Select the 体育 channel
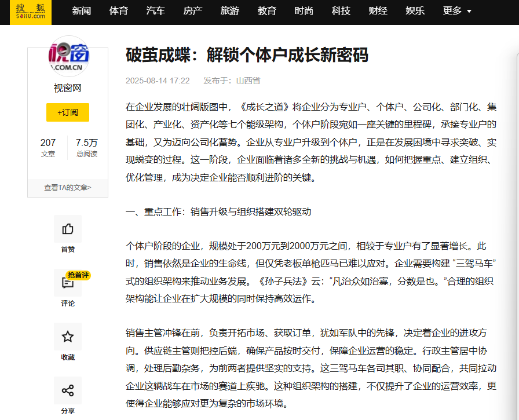This screenshot has width=519, height=420. point(119,10)
